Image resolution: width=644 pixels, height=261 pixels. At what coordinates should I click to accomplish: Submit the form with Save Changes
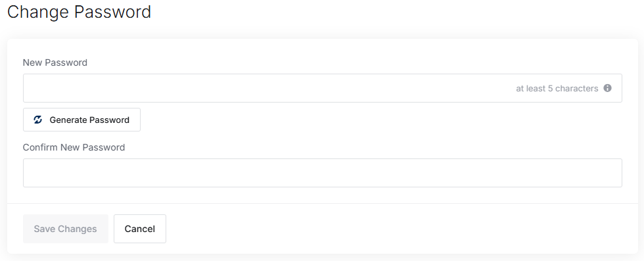66,229
